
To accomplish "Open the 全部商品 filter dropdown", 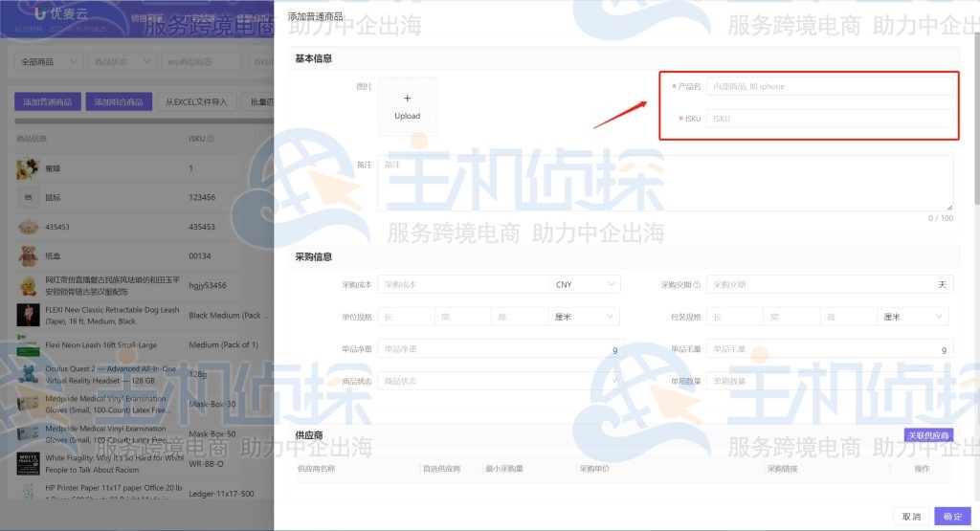I will coord(48,62).
